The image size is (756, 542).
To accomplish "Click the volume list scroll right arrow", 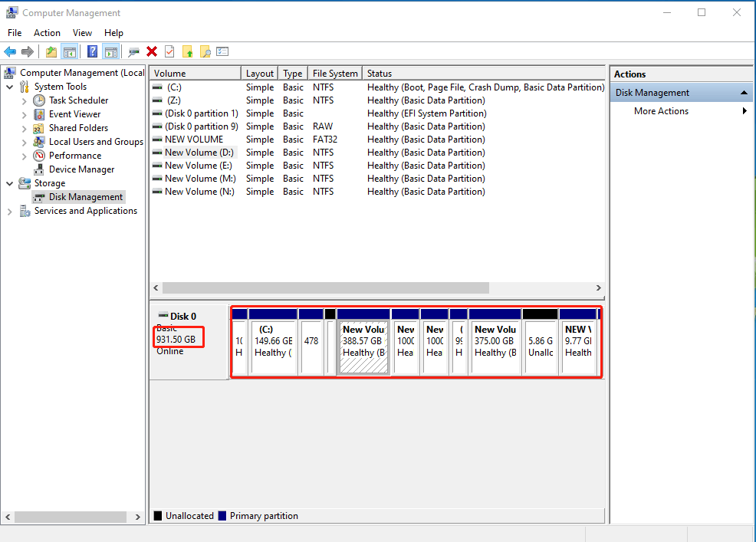I will (x=598, y=288).
